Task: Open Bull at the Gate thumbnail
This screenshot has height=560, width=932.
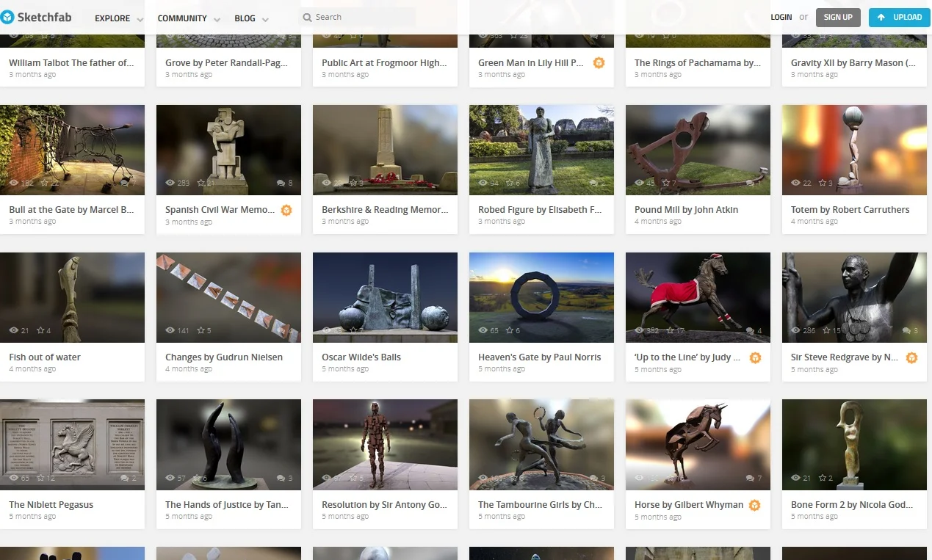Action: 72,150
